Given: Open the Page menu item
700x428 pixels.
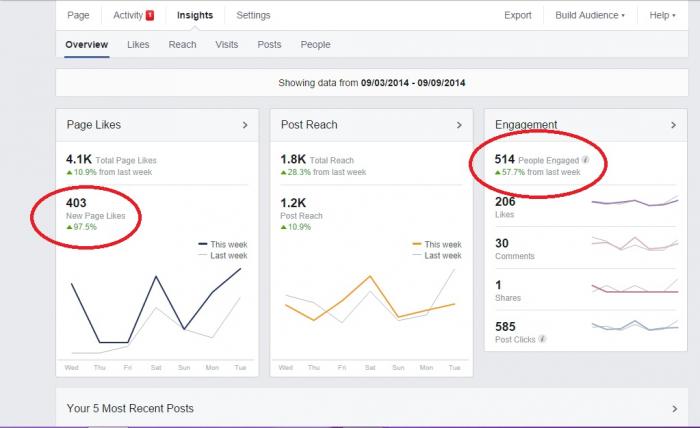Looking at the screenshot, I should 78,15.
